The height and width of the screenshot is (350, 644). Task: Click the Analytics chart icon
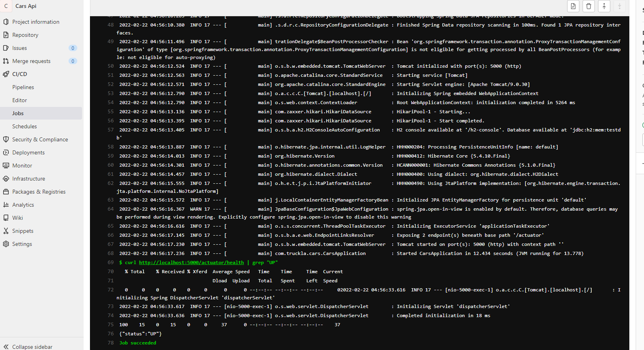[x=6, y=205]
